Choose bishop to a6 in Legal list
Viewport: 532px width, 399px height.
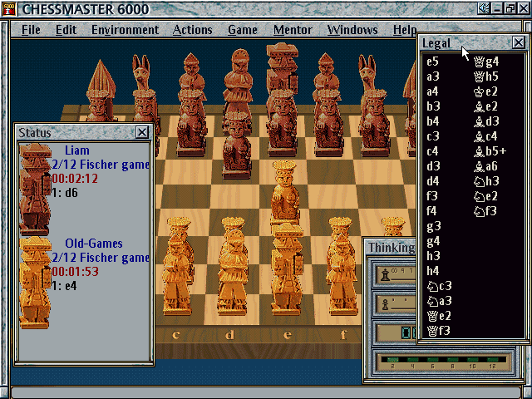(485, 166)
